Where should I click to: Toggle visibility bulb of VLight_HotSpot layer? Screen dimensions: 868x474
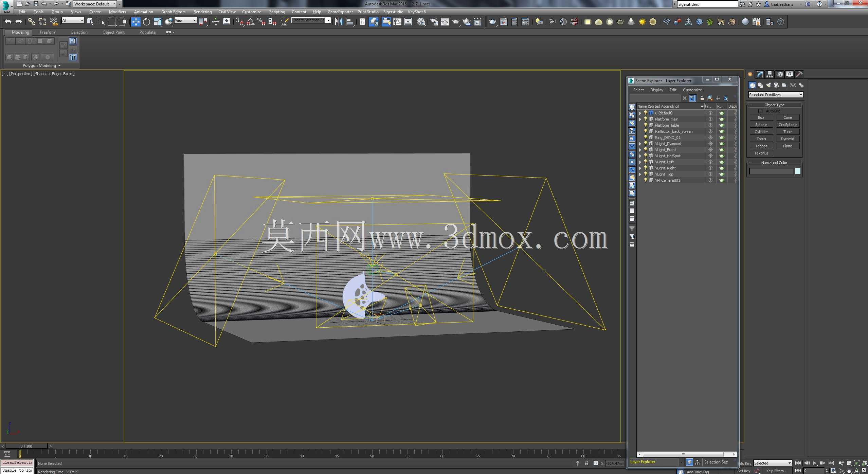pos(645,156)
